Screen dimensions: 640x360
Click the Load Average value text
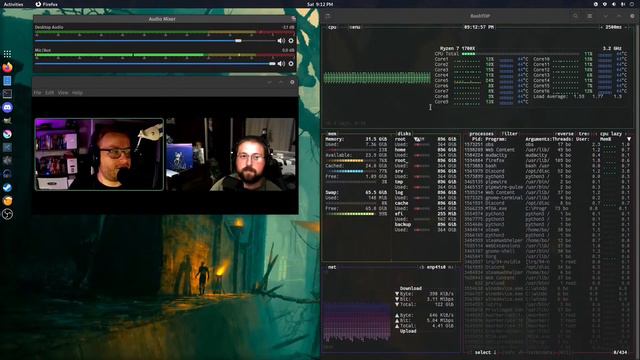(x=578, y=97)
